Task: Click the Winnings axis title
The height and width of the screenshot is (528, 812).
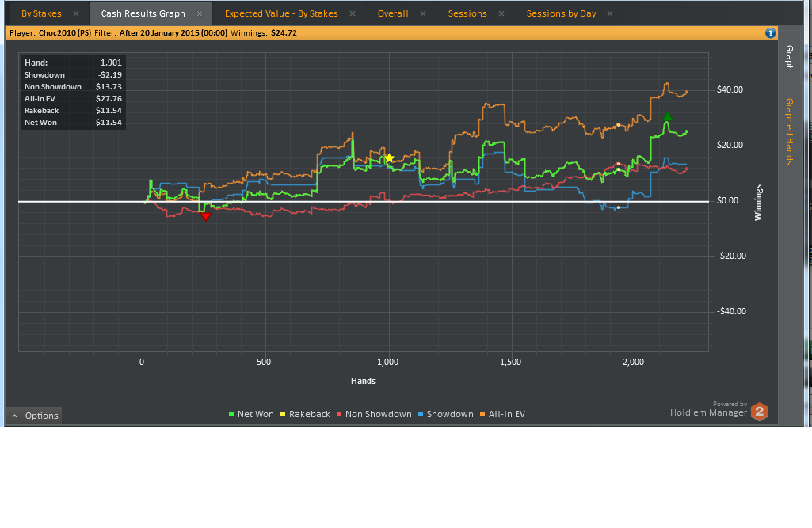Action: [758, 203]
